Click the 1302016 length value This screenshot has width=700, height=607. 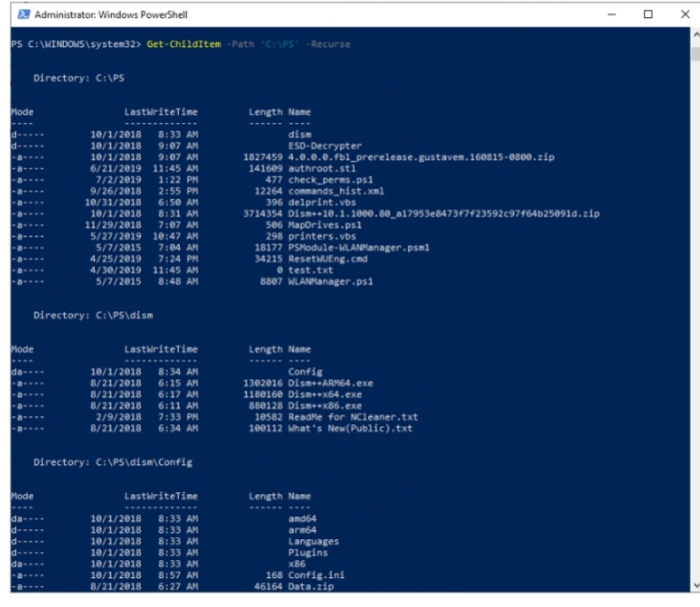pyautogui.click(x=263, y=383)
